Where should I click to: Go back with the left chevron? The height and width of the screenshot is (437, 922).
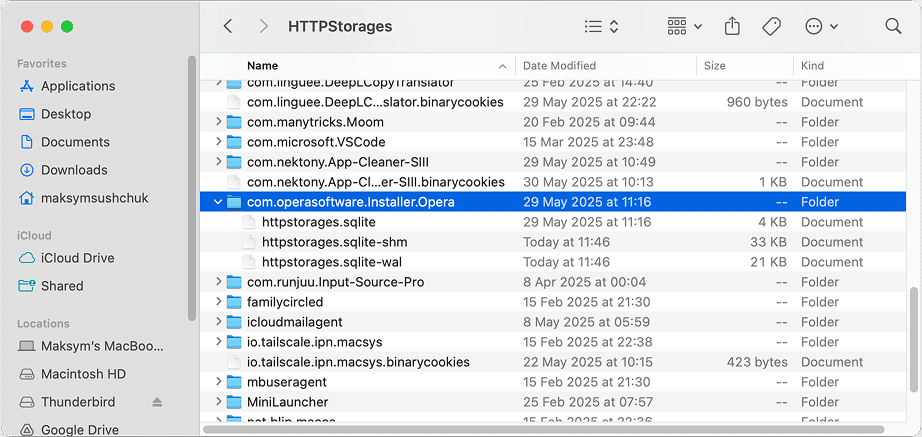(228, 26)
